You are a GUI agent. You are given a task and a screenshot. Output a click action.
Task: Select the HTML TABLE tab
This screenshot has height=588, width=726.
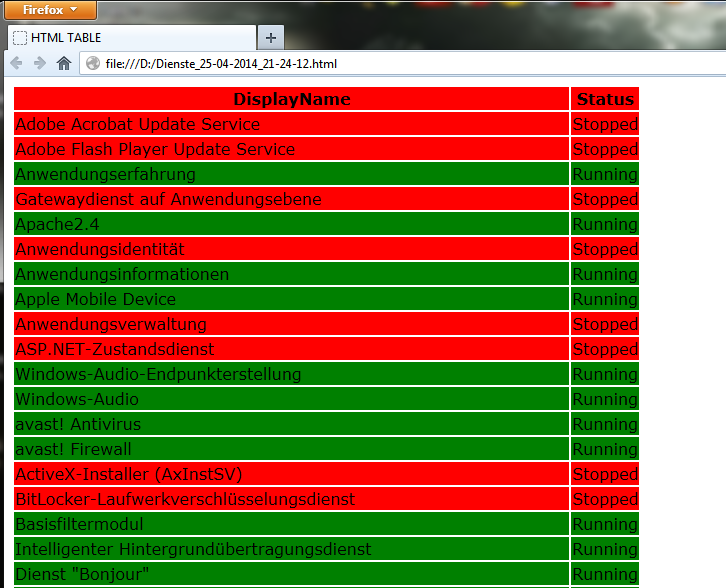[x=132, y=38]
